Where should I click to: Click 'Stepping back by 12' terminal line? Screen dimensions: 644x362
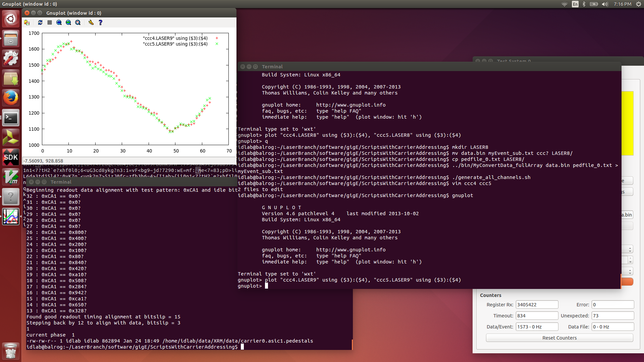[x=103, y=323]
